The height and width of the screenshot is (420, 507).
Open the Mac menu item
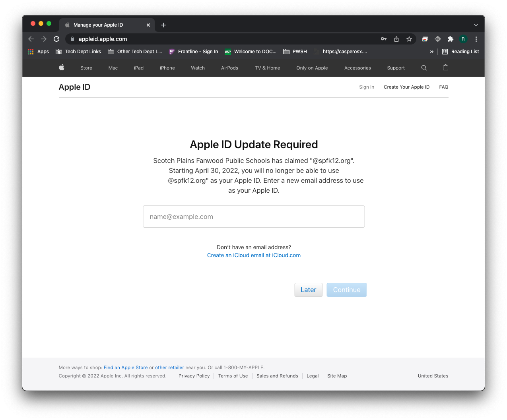(x=113, y=68)
